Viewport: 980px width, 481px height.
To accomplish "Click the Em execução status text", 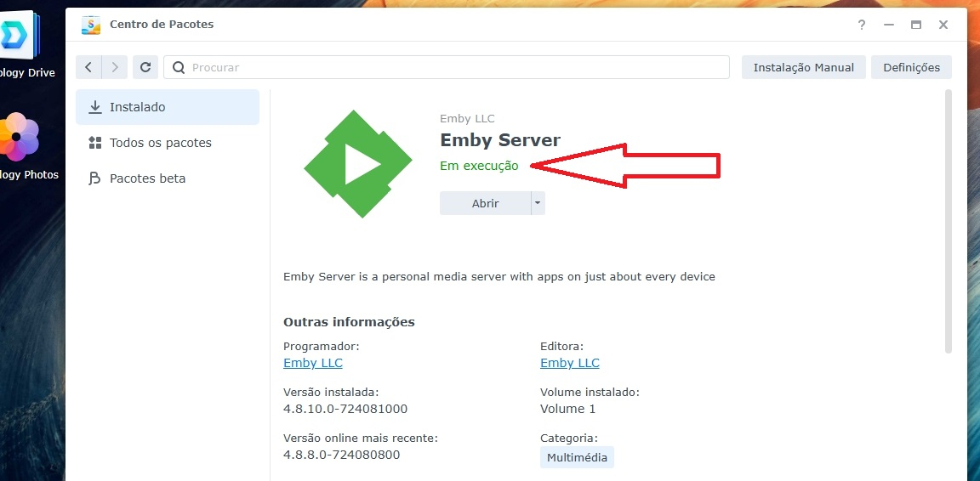I will 479,167.
